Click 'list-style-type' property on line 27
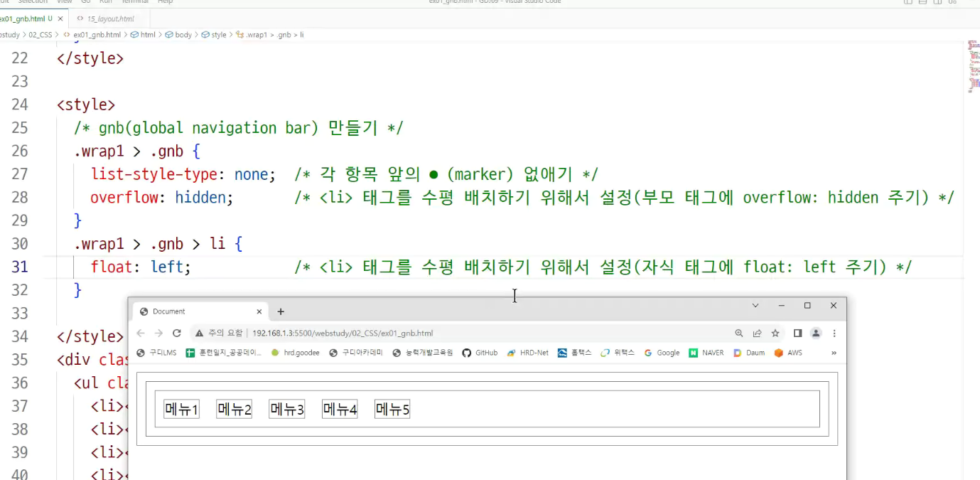This screenshot has width=980, height=480. [154, 174]
